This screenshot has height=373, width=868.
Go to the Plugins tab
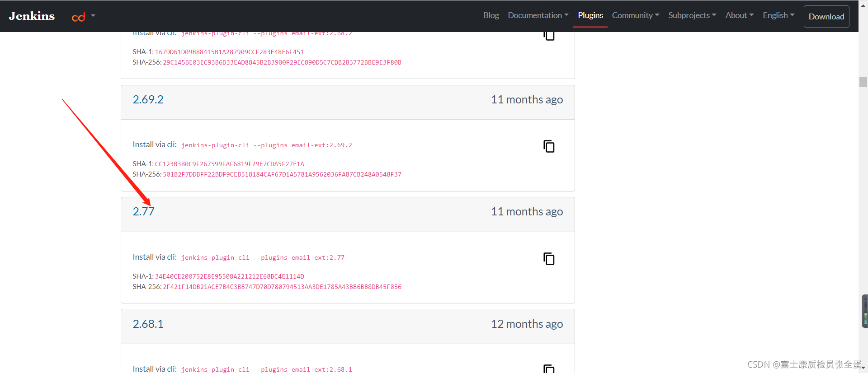[x=590, y=15]
